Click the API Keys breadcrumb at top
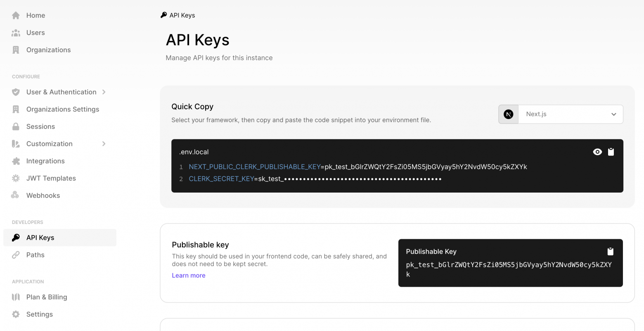This screenshot has height=331, width=644. click(182, 15)
